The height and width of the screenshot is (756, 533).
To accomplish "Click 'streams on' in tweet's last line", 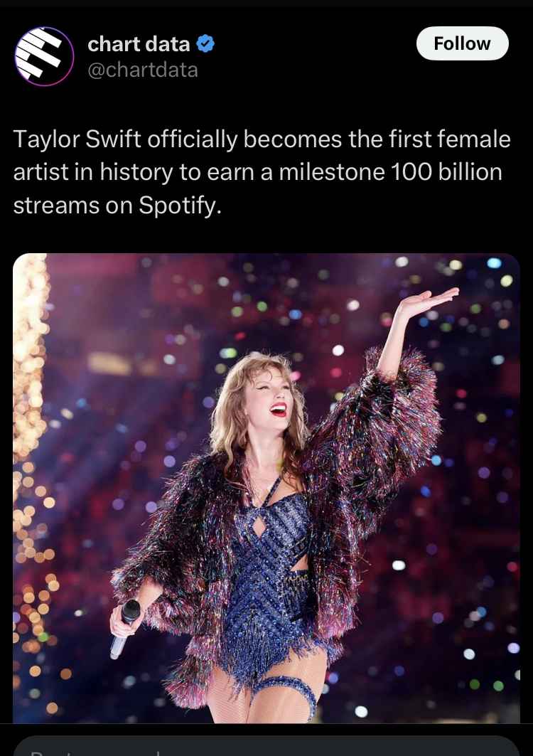I will (x=72, y=206).
